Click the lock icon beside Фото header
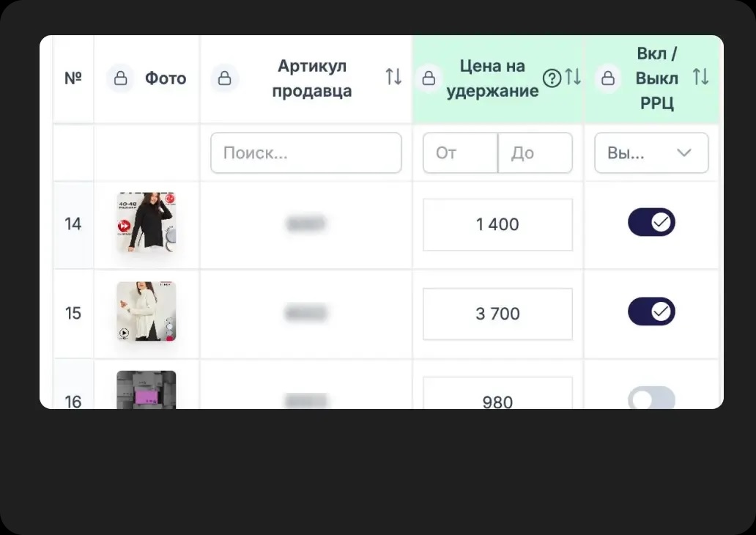Screen dimensions: 756x535 coord(120,78)
